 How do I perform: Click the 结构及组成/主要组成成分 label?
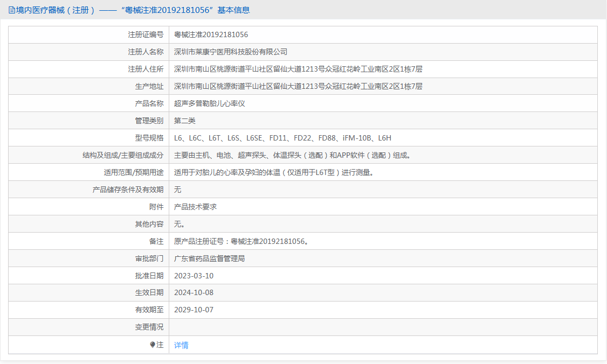[x=123, y=155]
